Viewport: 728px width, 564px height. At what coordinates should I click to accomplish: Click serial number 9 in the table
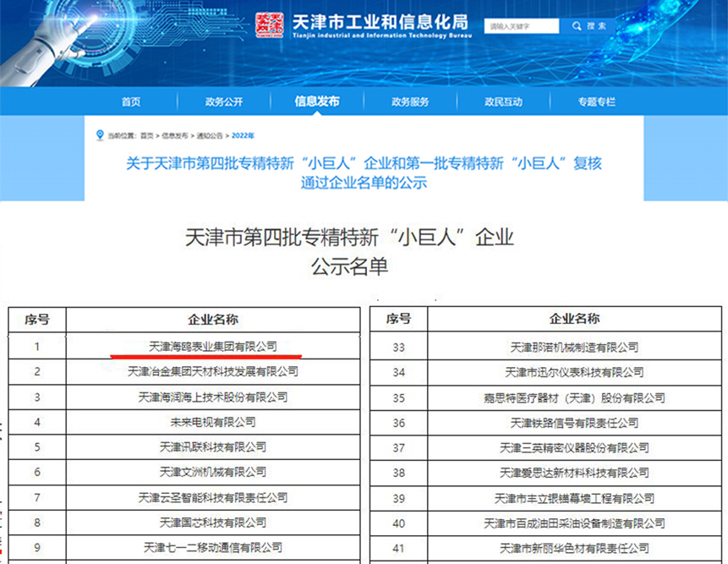pos(37,548)
